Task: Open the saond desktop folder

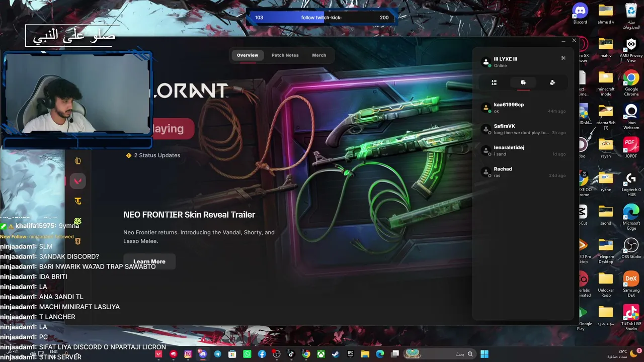Action: (606, 215)
